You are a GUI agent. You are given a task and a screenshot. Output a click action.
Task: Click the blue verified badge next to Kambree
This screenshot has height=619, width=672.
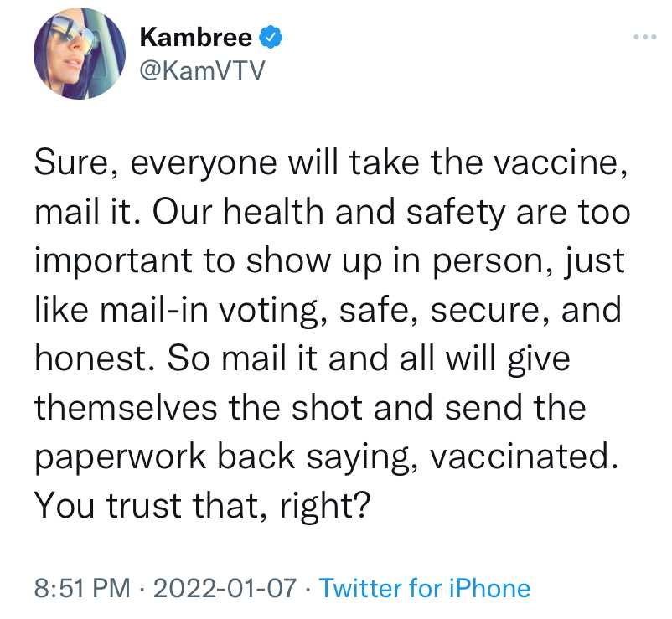point(271,37)
